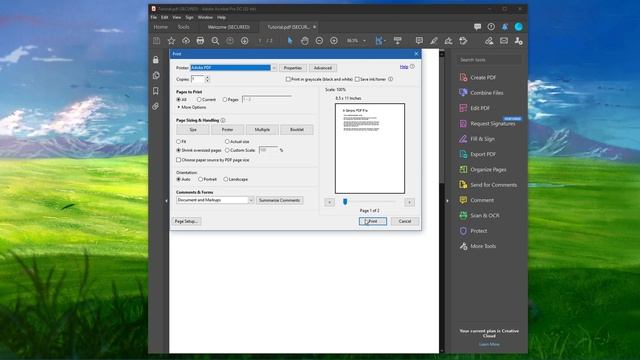Expand More Options under Pages to Print
The width and height of the screenshot is (640, 360).
[x=191, y=107]
